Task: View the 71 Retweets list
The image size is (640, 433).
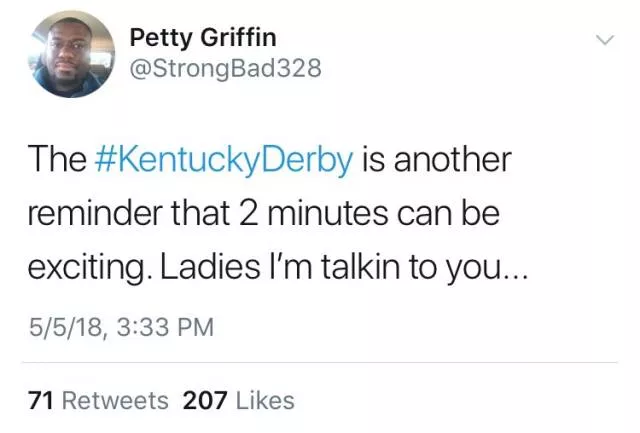Action: click(99, 401)
